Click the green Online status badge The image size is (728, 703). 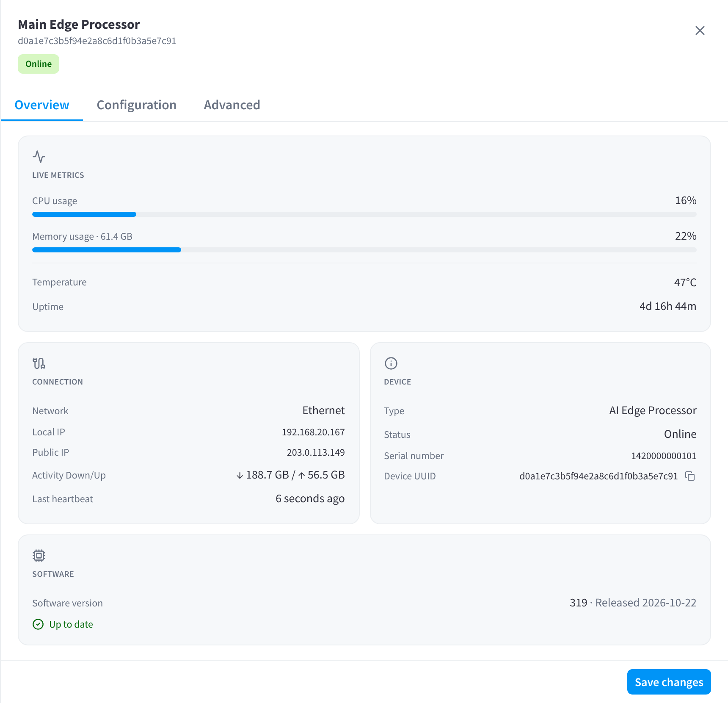coord(39,64)
